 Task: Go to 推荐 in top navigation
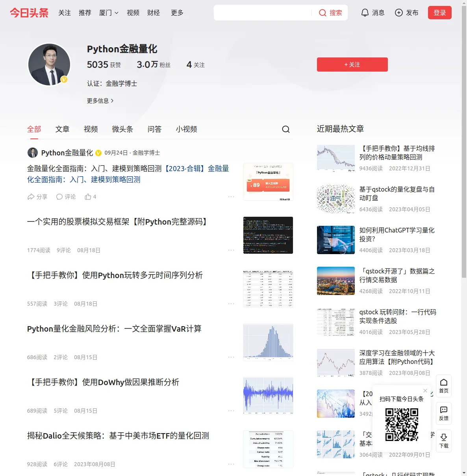pyautogui.click(x=85, y=13)
